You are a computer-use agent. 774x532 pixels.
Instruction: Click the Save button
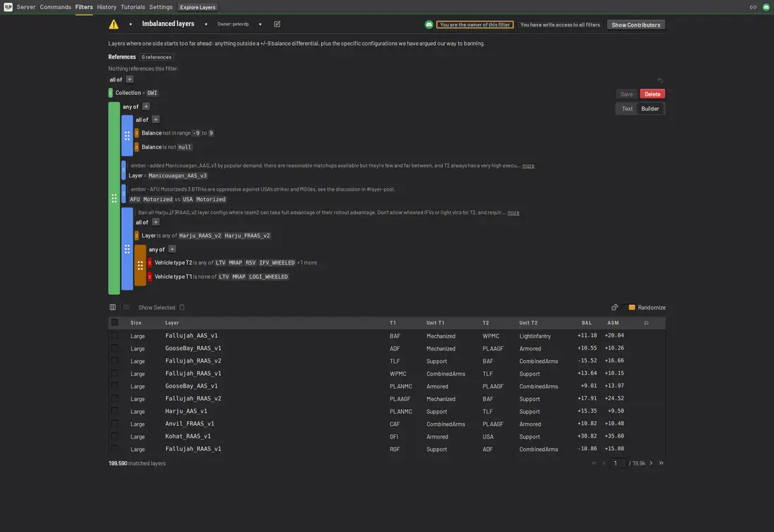point(626,94)
